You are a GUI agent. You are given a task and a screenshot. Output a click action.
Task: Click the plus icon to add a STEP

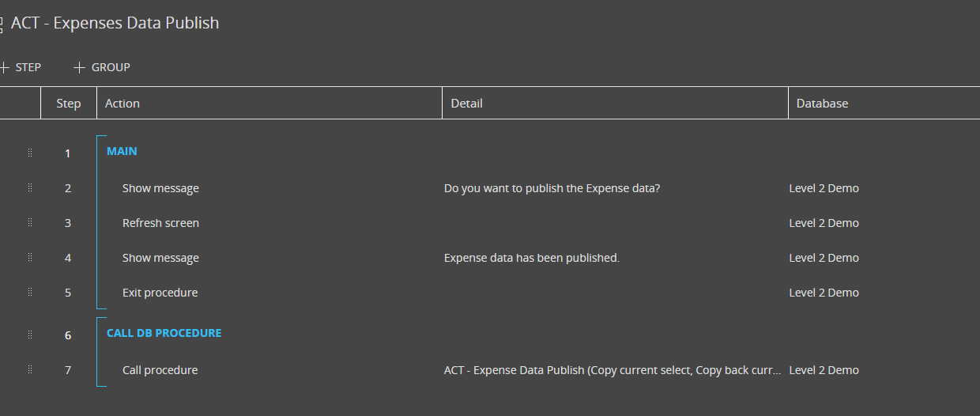coord(4,67)
